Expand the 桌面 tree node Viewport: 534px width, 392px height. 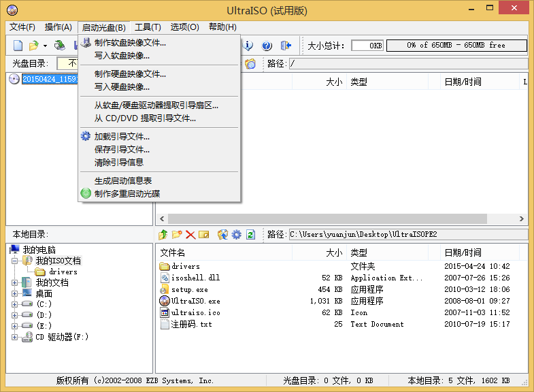15,293
